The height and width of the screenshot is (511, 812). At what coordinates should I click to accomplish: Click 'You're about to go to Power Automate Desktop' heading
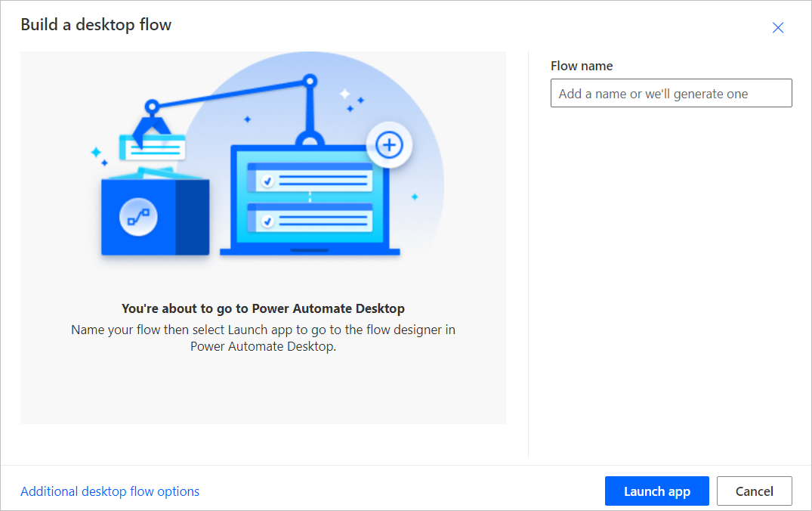point(263,308)
